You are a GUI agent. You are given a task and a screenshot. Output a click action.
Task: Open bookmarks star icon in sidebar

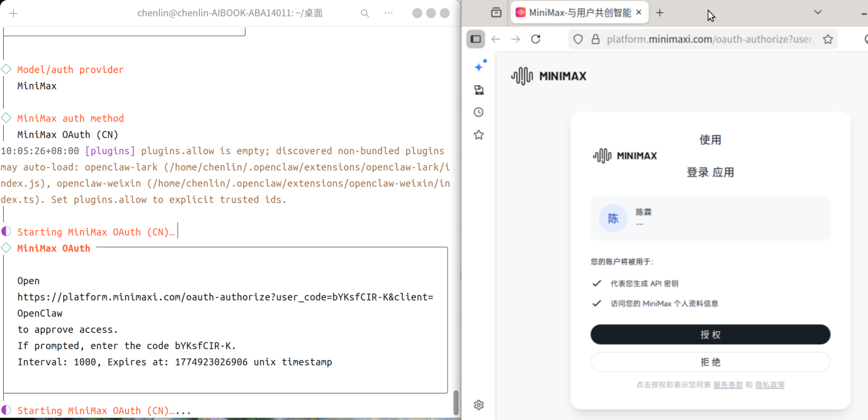pos(479,135)
